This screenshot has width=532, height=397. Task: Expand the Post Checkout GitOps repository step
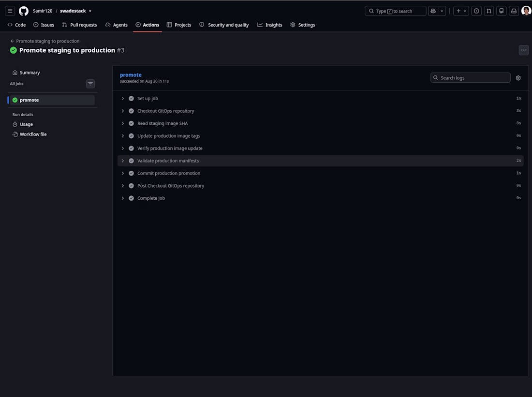point(320,186)
